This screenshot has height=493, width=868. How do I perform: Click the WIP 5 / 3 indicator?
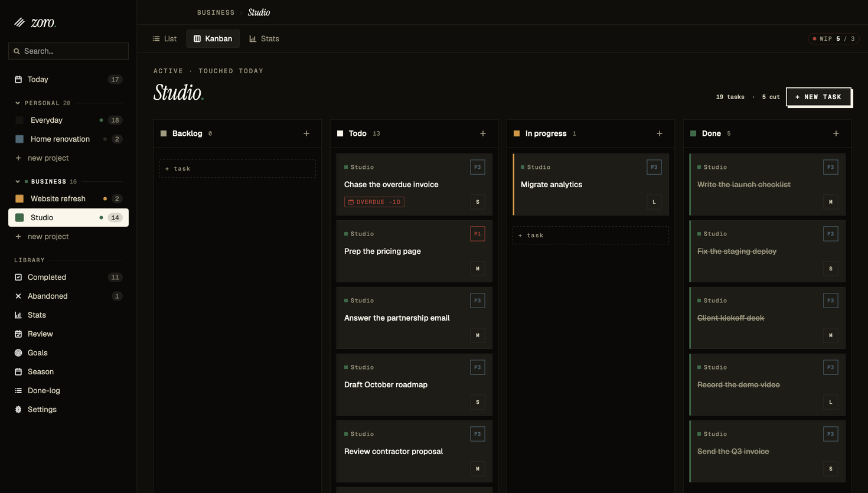tap(834, 39)
